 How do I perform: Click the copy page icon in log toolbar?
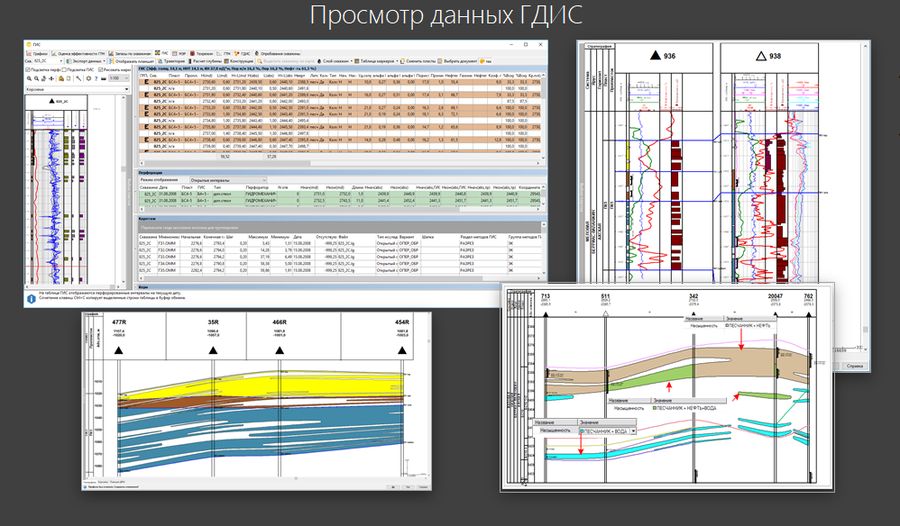(x=68, y=79)
